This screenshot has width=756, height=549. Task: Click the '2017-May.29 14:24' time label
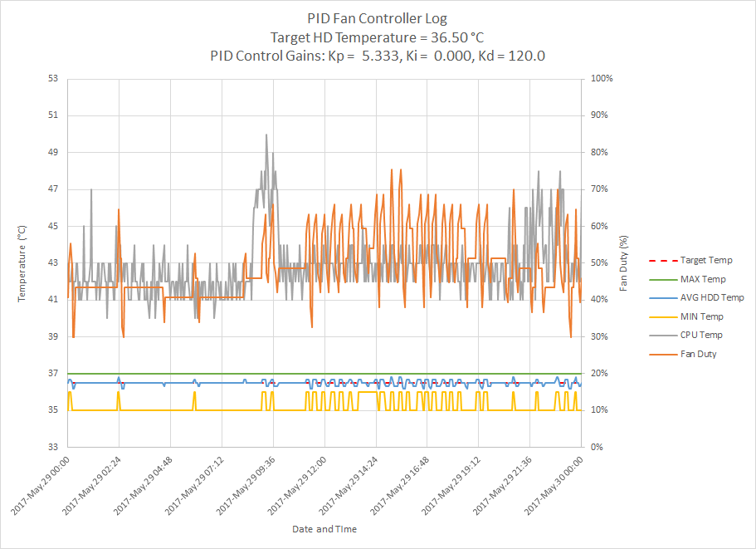click(349, 485)
